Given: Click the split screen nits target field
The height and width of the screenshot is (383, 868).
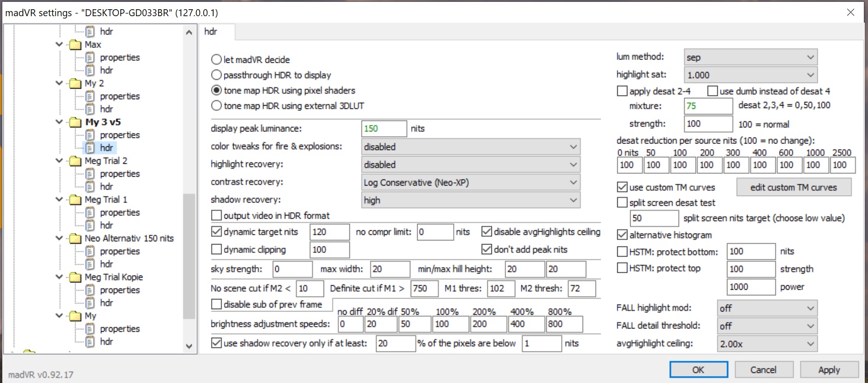Looking at the screenshot, I should pos(654,218).
